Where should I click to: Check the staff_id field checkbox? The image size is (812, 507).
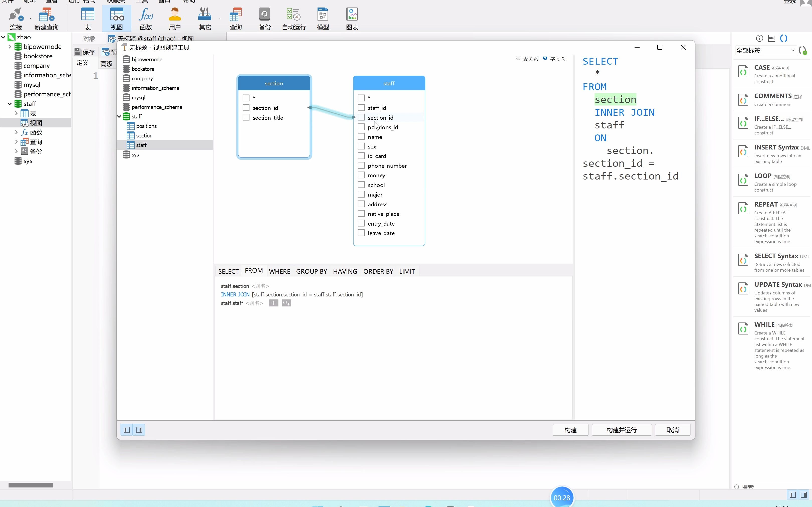[361, 108]
